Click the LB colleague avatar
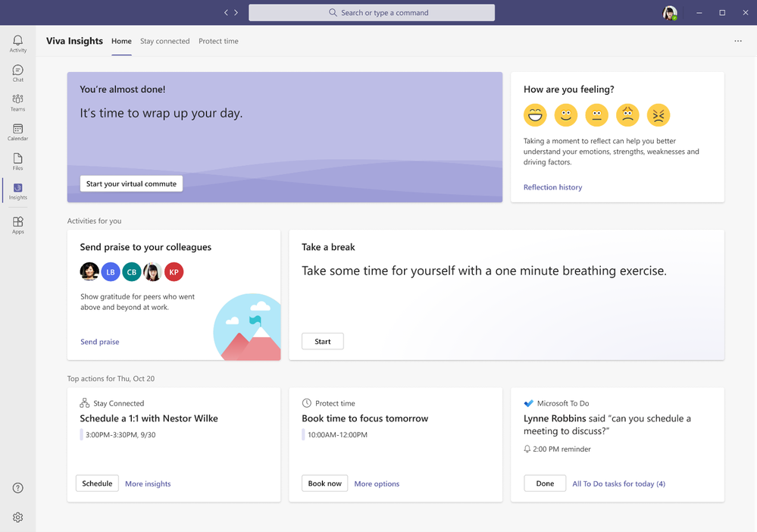This screenshot has height=532, width=757. click(111, 272)
